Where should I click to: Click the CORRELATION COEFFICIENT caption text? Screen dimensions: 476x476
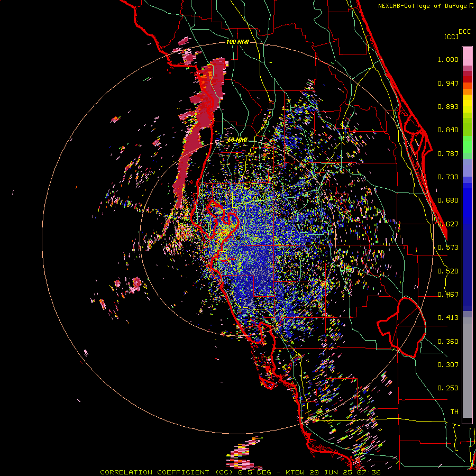point(154,472)
